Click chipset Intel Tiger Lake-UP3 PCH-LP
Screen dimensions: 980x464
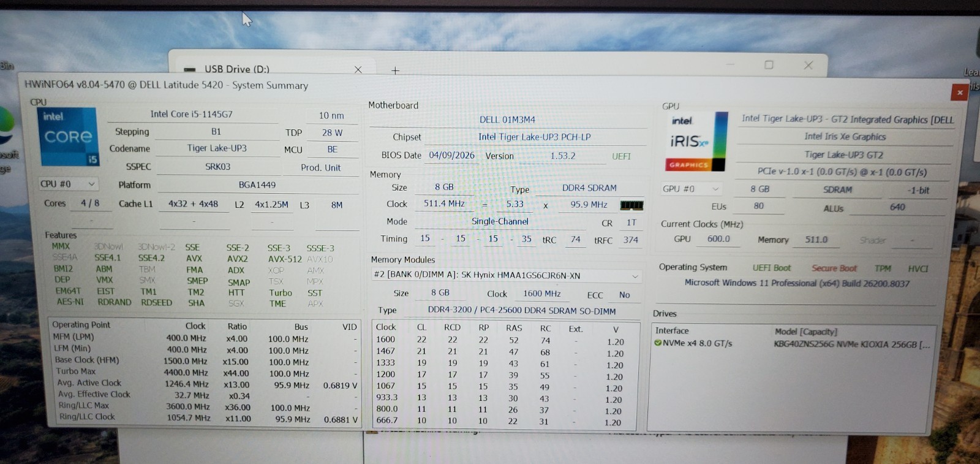click(x=534, y=137)
